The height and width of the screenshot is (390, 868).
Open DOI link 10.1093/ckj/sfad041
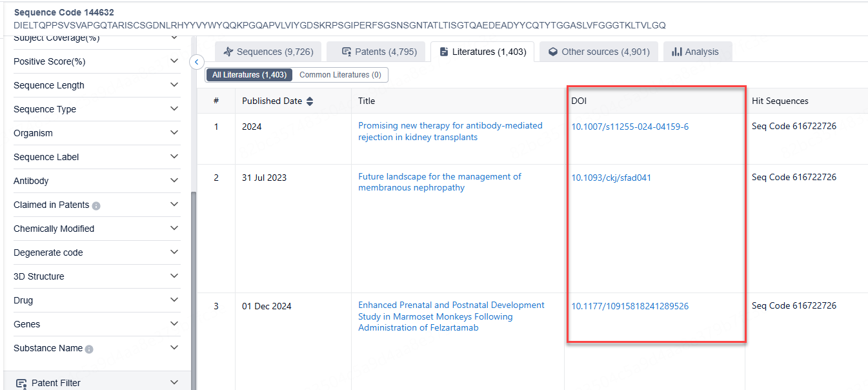click(x=611, y=178)
